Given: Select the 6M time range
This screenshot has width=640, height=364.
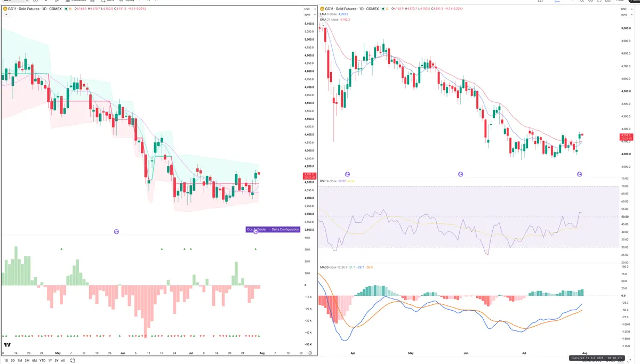Looking at the screenshot, I should (x=34, y=360).
